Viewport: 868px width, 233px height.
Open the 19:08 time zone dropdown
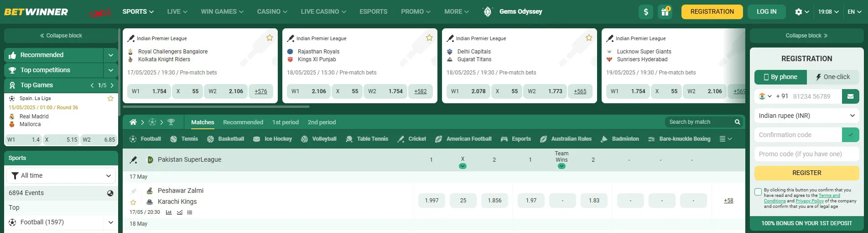(828, 12)
